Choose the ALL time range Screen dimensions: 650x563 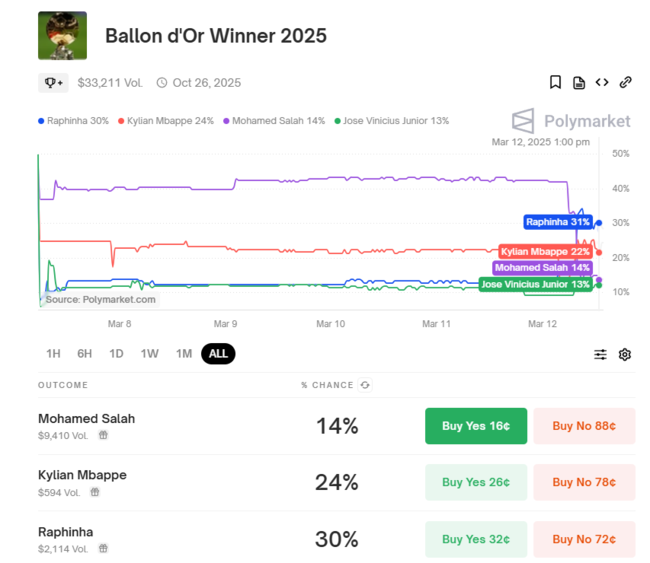[218, 354]
